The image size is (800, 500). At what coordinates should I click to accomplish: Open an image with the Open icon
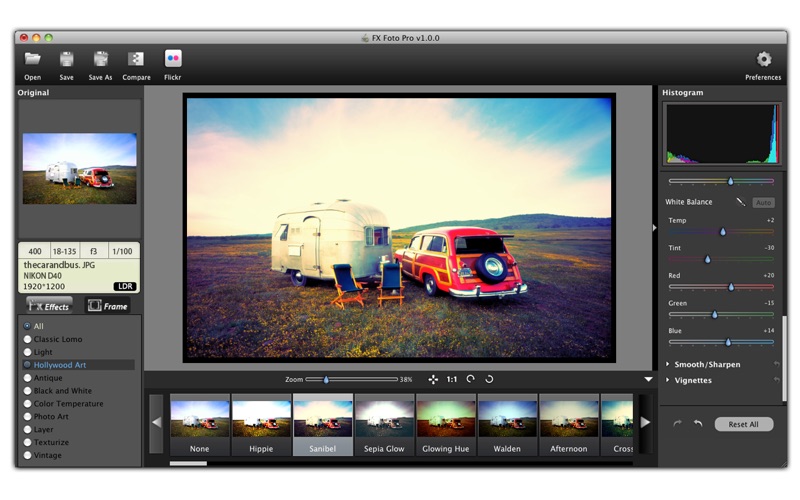point(32,59)
